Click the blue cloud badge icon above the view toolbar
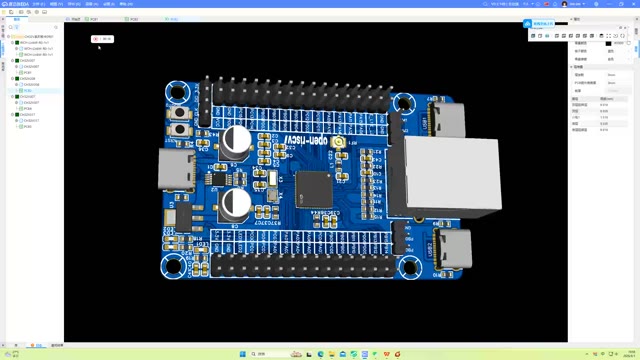 point(527,24)
